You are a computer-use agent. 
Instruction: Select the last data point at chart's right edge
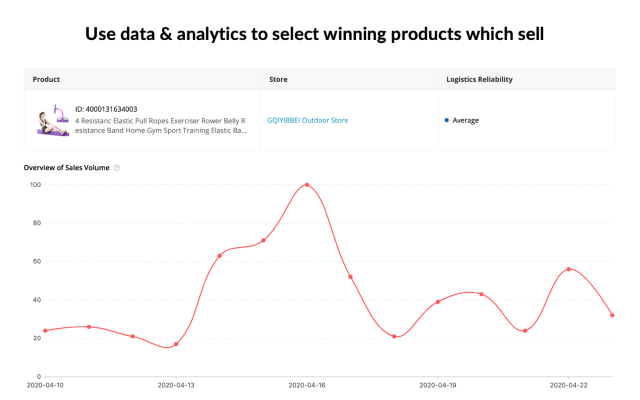click(612, 315)
